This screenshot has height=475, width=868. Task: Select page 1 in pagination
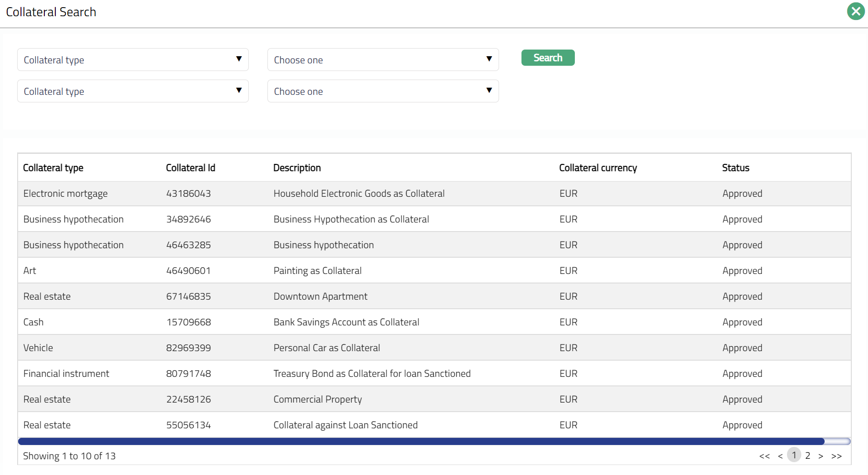[794, 455]
